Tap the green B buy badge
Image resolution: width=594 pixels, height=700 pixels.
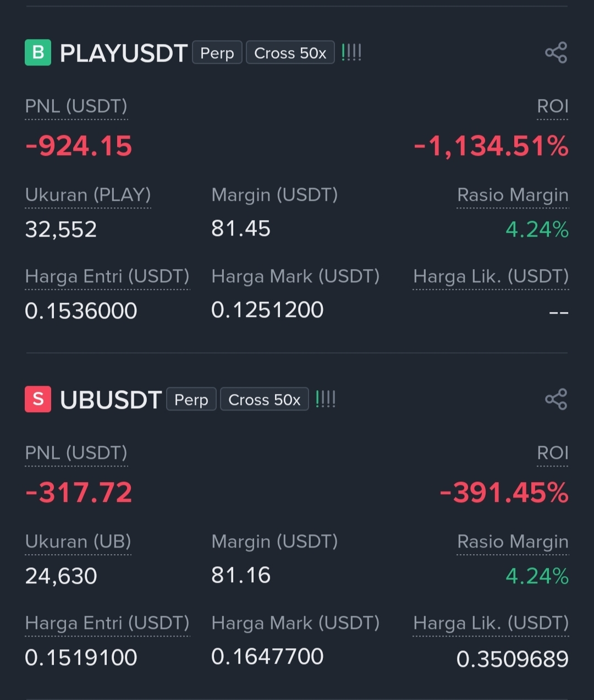click(x=38, y=53)
